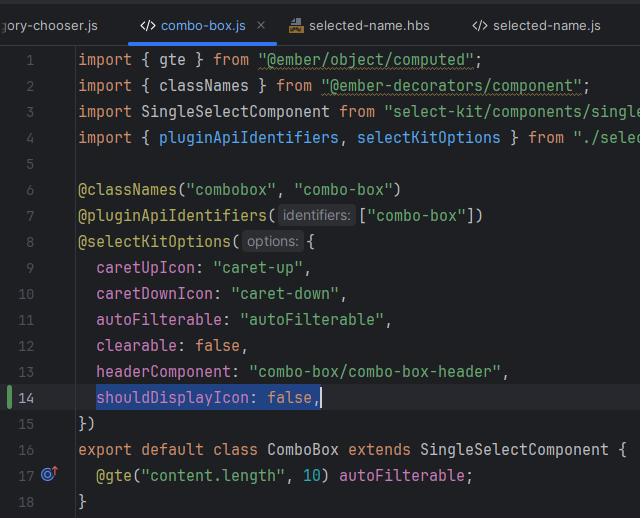Click pluginApiIdentifiers in the line 4 import
The width and height of the screenshot is (640, 518).
click(249, 138)
